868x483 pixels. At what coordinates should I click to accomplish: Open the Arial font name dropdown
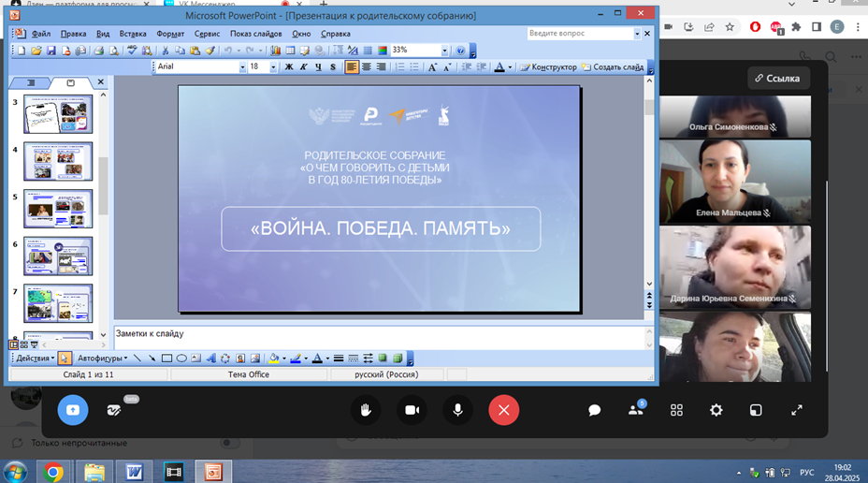tap(242, 67)
